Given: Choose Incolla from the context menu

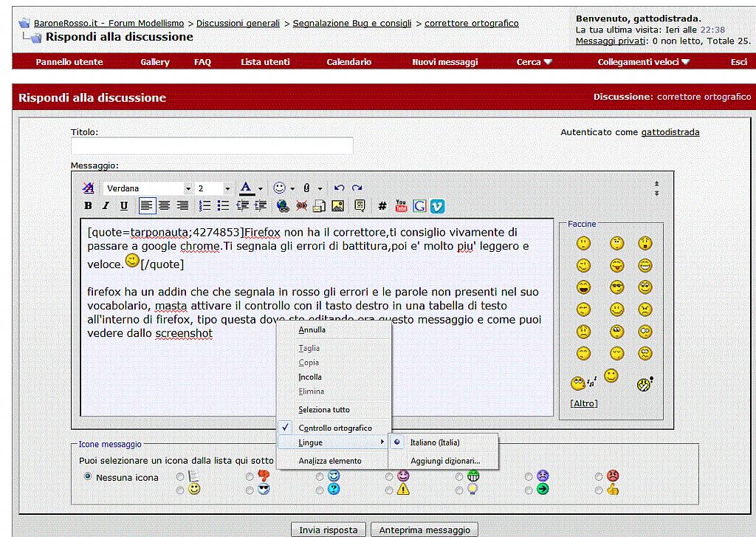Looking at the screenshot, I should click(x=310, y=377).
